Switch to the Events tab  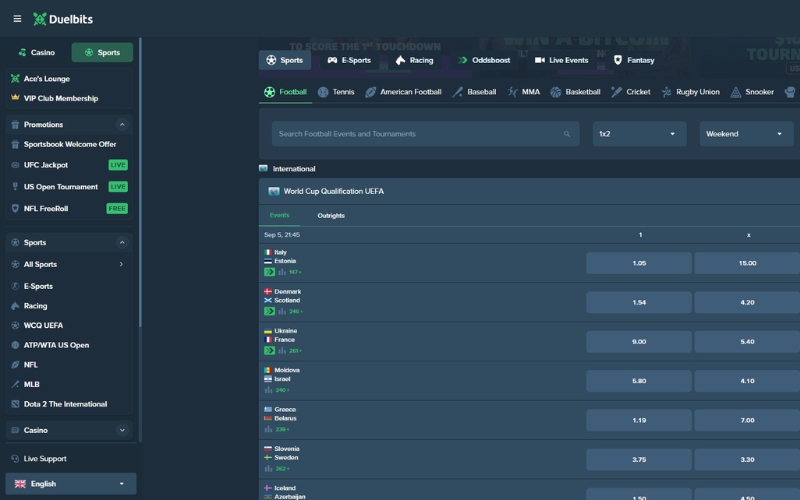click(x=279, y=215)
